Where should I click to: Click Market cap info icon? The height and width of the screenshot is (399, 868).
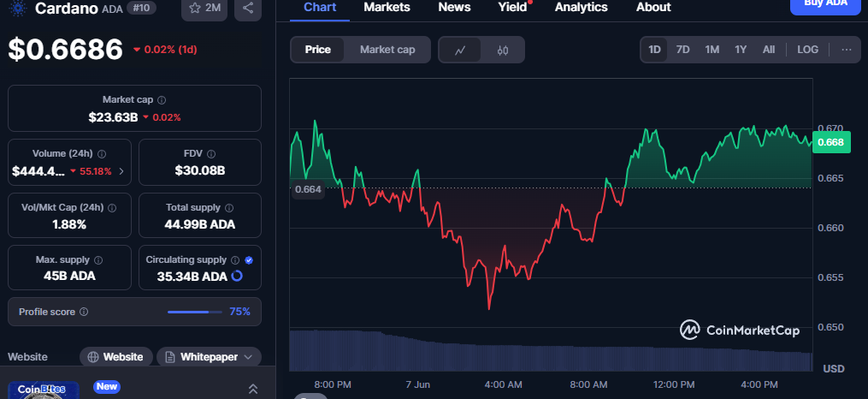(x=162, y=100)
